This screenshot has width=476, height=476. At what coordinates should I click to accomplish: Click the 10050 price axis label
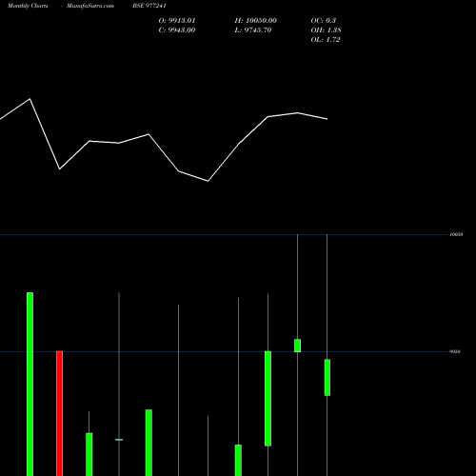(x=456, y=234)
